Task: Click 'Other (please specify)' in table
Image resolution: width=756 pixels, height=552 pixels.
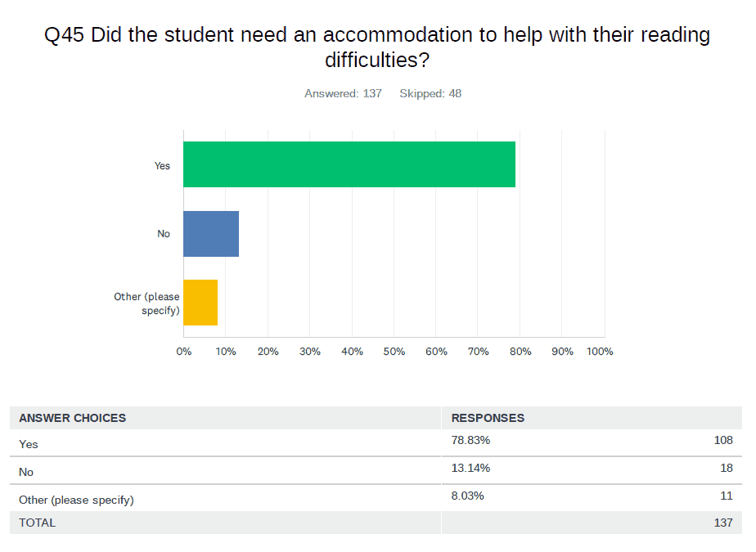Action: (76, 499)
